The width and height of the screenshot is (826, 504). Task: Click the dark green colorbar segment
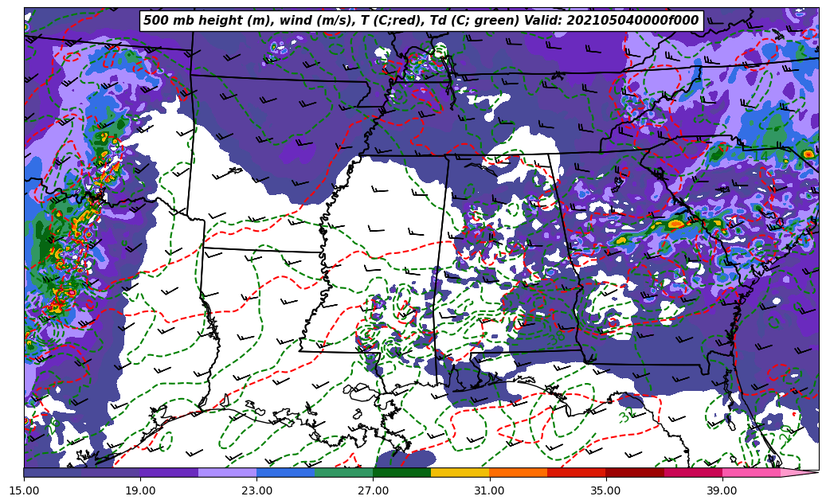(401, 472)
